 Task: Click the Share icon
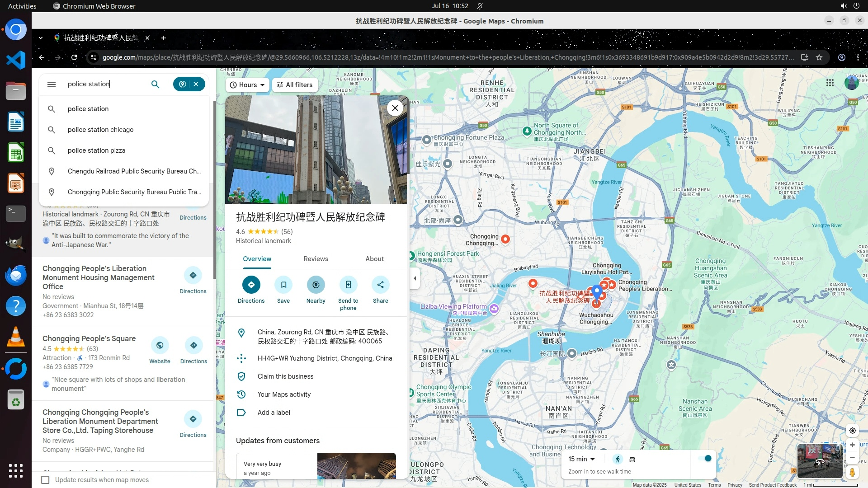pyautogui.click(x=380, y=285)
